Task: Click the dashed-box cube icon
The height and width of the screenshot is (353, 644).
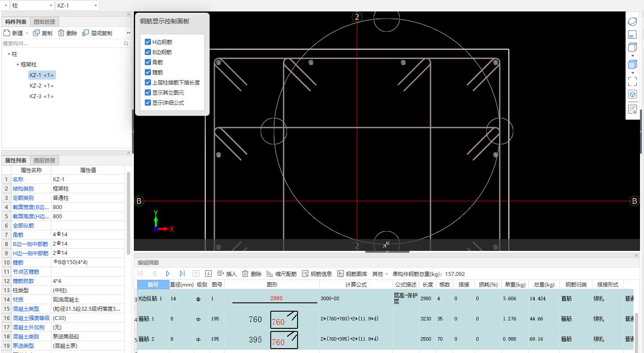Action: 633,94
